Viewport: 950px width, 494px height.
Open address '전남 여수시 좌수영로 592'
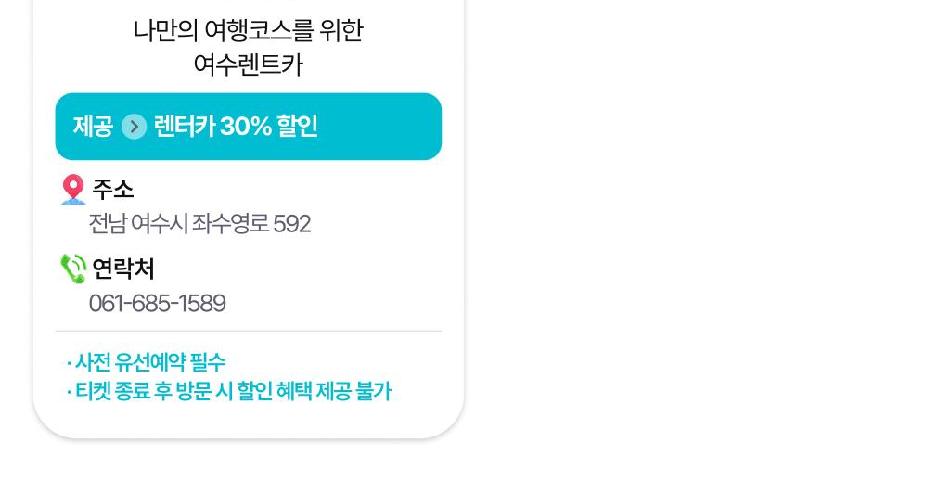(200, 224)
